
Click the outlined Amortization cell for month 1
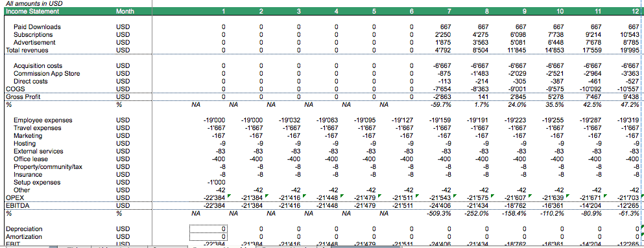coord(208,237)
